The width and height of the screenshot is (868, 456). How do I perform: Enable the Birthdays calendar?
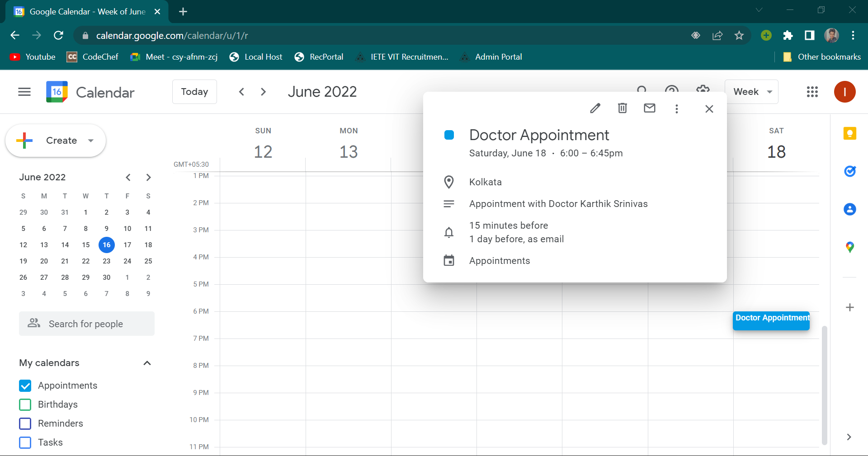(x=25, y=404)
